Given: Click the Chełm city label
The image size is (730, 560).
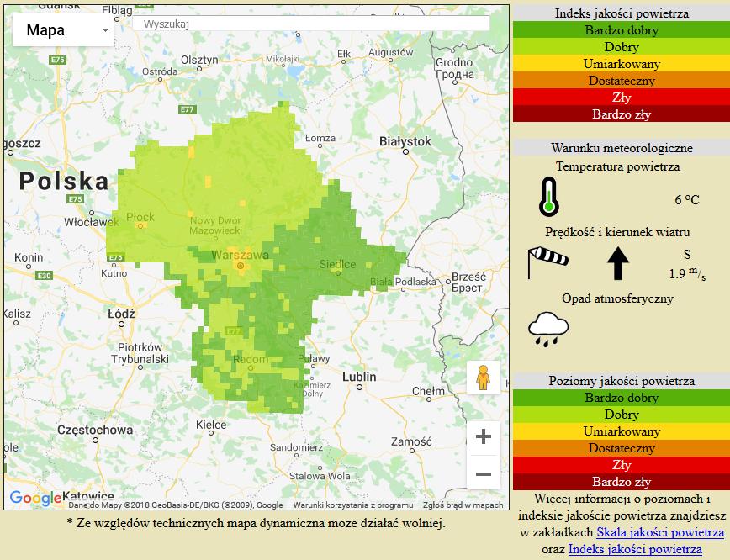Looking at the screenshot, I should [x=428, y=392].
